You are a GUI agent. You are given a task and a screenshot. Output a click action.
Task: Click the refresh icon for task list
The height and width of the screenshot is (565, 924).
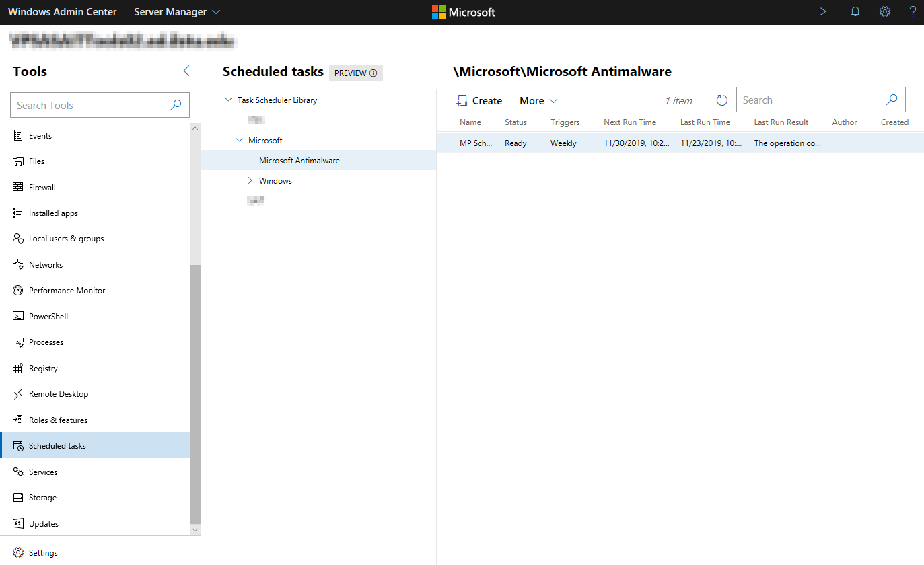click(x=722, y=100)
